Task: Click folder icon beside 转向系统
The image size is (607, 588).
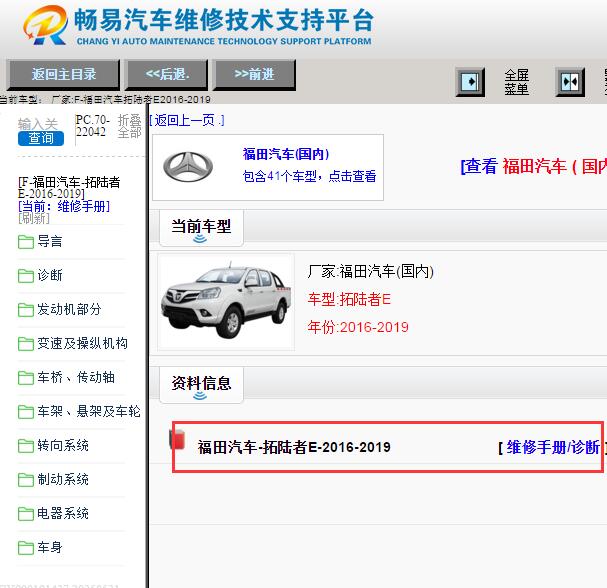Action: point(26,446)
